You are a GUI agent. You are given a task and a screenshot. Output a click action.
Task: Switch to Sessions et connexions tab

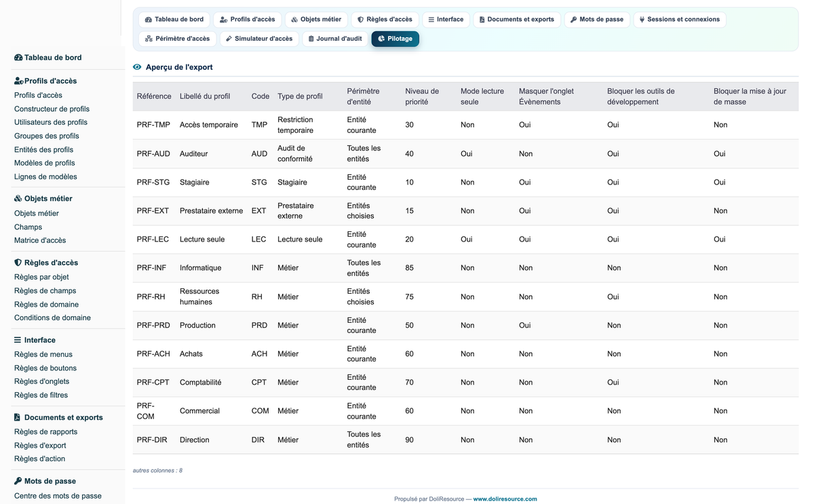click(680, 20)
